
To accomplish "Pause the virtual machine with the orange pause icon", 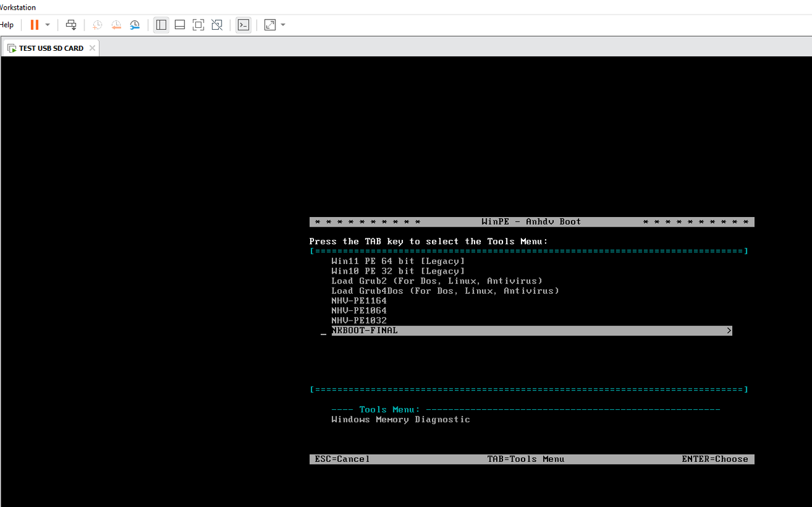I will [x=34, y=25].
